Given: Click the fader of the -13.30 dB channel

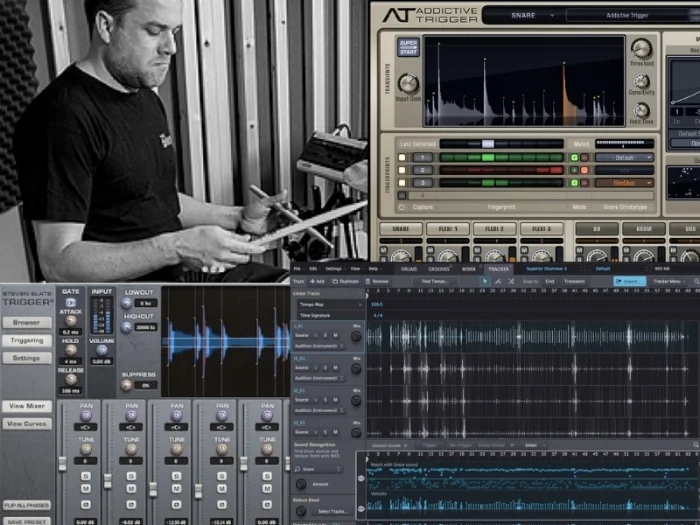Looking at the screenshot, I should (153, 489).
